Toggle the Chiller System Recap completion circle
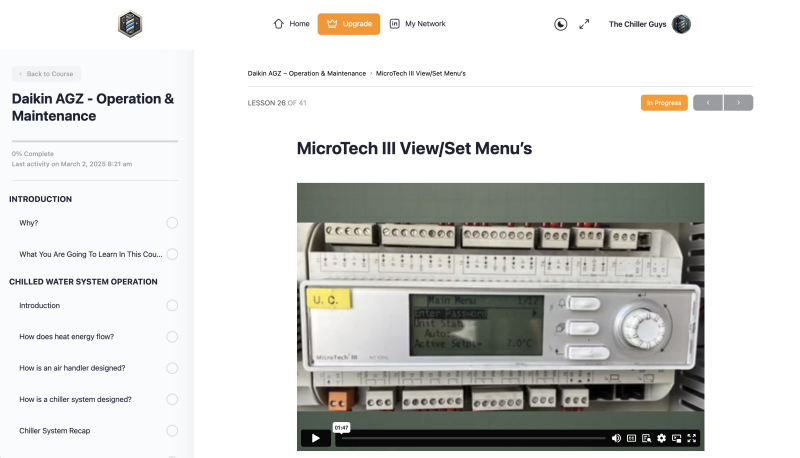The height and width of the screenshot is (458, 800). click(172, 430)
